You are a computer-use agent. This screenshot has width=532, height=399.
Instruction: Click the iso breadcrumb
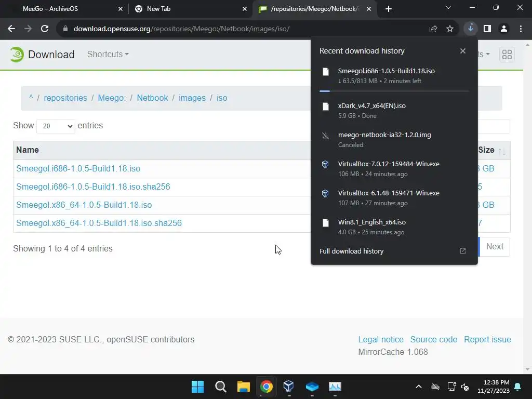pyautogui.click(x=222, y=98)
